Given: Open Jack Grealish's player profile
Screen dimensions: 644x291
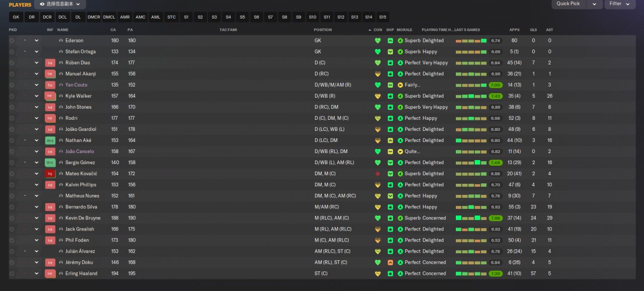Looking at the screenshot, I should (79, 229).
